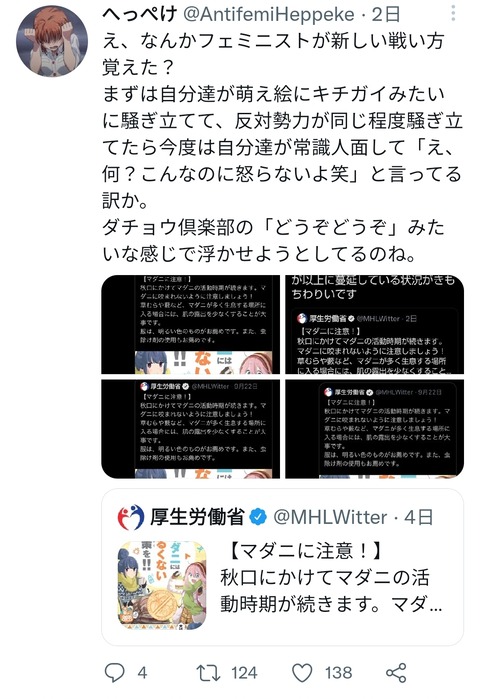Open the bottom-right attached screenshot image
Viewport: 480px width, 699px height.
(x=374, y=429)
